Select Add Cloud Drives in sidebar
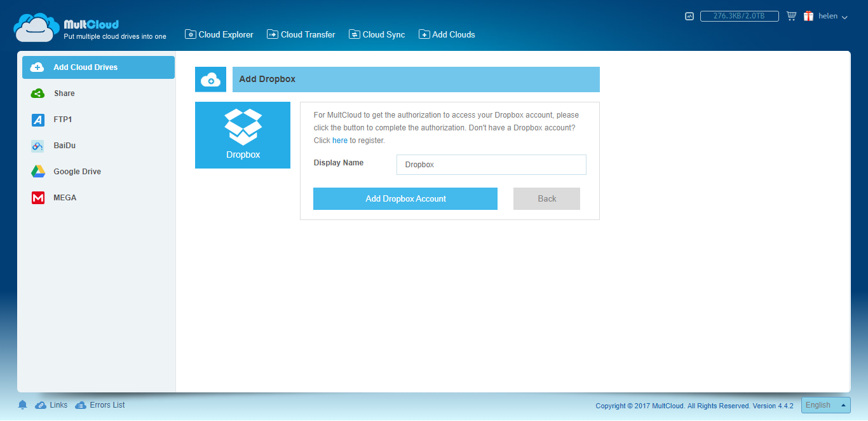 click(98, 67)
